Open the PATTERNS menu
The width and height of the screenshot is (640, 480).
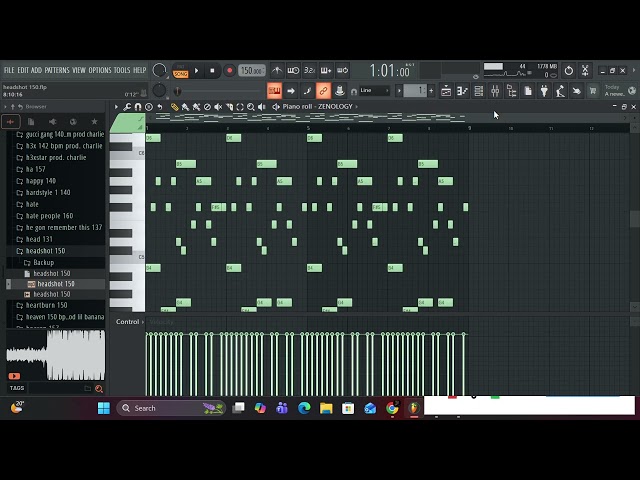[57, 70]
